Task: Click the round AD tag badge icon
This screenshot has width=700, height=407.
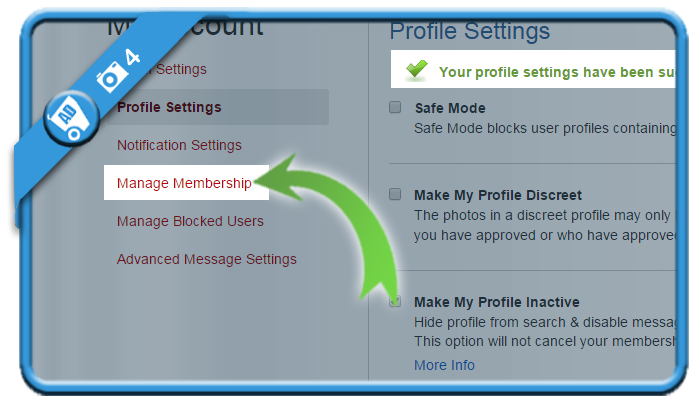Action: click(x=71, y=118)
